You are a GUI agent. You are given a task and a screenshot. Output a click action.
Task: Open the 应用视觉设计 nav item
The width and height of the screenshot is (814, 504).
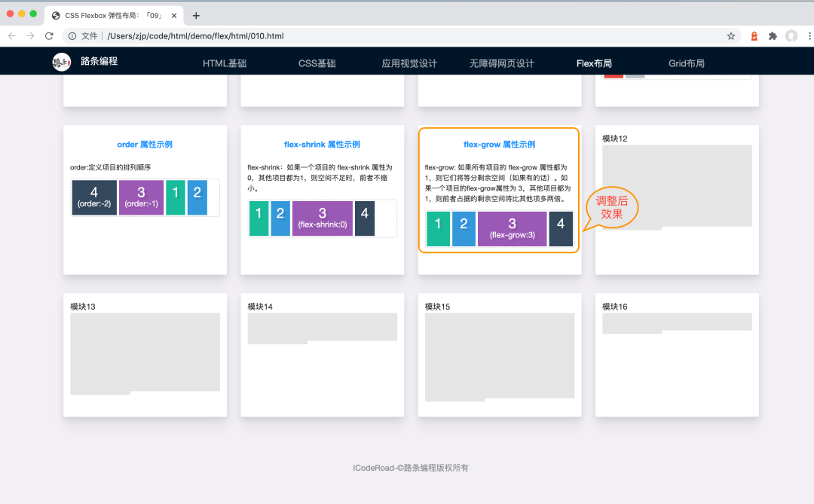tap(409, 63)
